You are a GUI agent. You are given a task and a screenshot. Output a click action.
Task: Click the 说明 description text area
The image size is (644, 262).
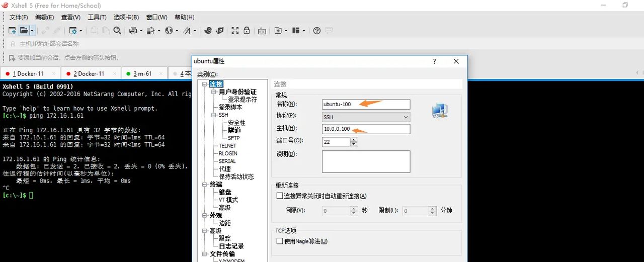click(366, 161)
